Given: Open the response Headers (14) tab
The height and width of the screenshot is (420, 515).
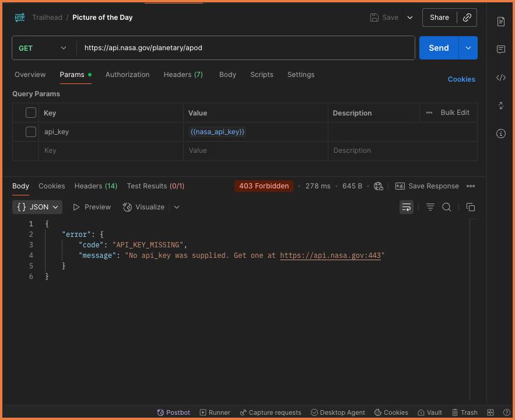Looking at the screenshot, I should coord(96,186).
